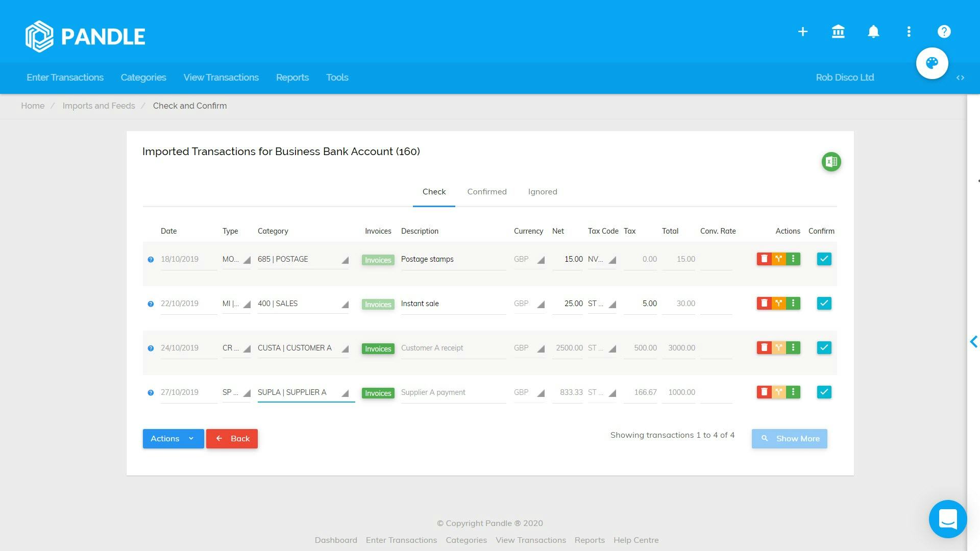Open the live chat bubble
This screenshot has width=980, height=551.
[948, 519]
